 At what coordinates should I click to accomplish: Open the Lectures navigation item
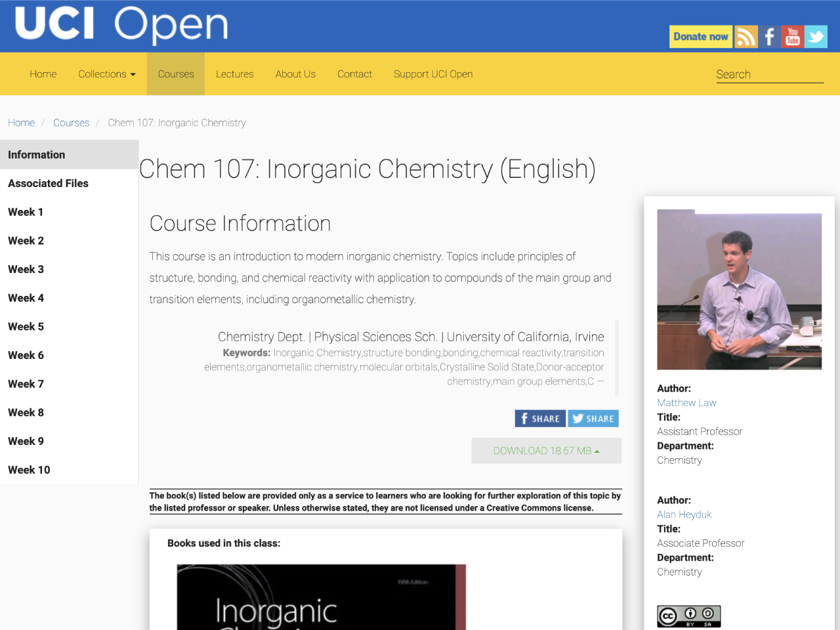pos(235,74)
